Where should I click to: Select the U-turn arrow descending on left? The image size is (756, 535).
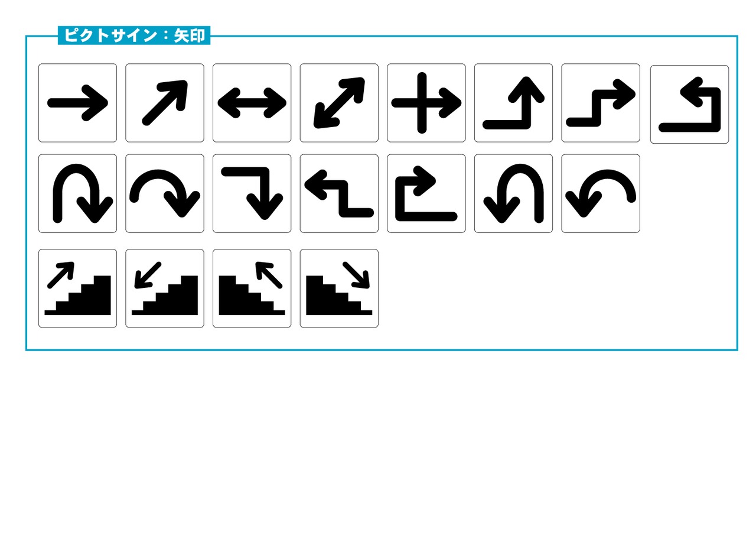[x=513, y=193]
